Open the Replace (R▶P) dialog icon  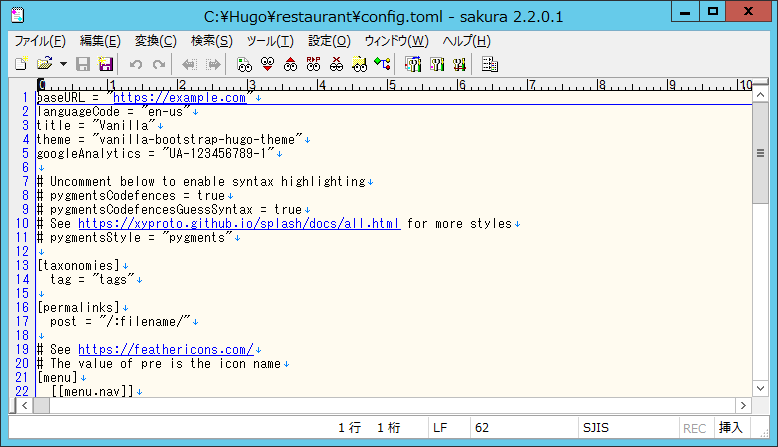[x=314, y=64]
